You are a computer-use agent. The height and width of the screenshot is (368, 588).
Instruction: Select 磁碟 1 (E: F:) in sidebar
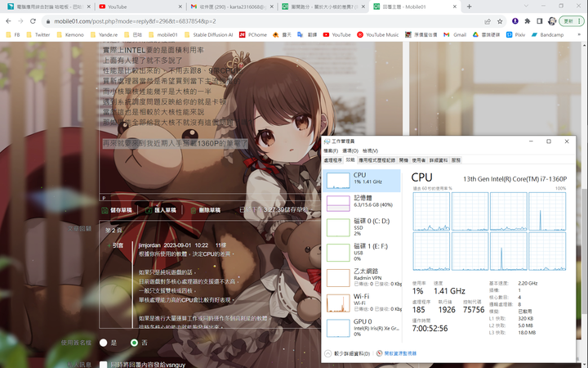pos(362,253)
